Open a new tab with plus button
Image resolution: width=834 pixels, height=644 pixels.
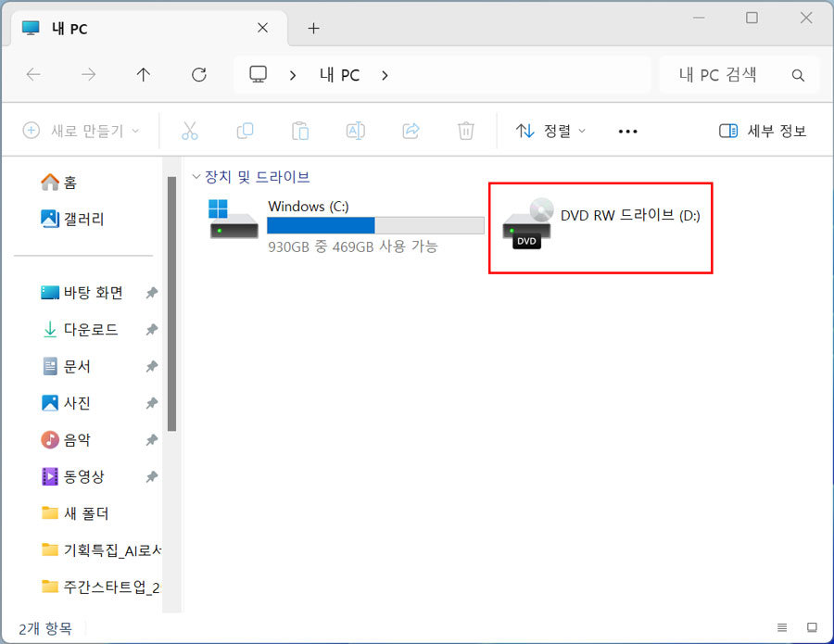pyautogui.click(x=313, y=28)
